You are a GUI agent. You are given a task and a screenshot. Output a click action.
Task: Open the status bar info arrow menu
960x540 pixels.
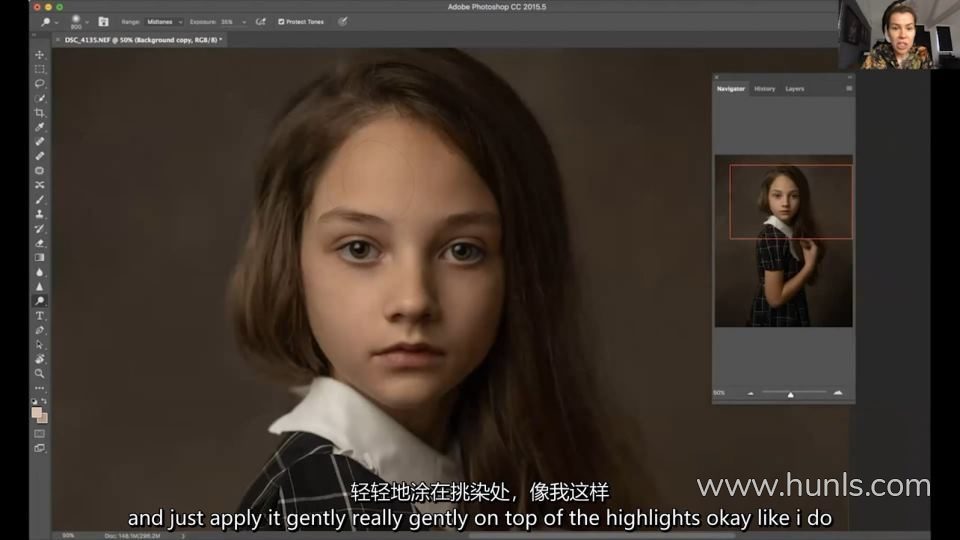[x=182, y=536]
